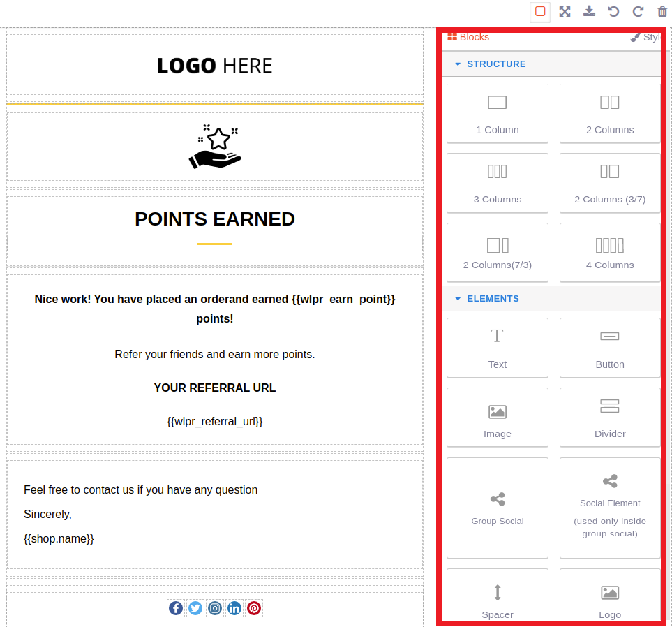The width and height of the screenshot is (672, 627).
Task: Choose the Divider element
Action: [x=609, y=417]
